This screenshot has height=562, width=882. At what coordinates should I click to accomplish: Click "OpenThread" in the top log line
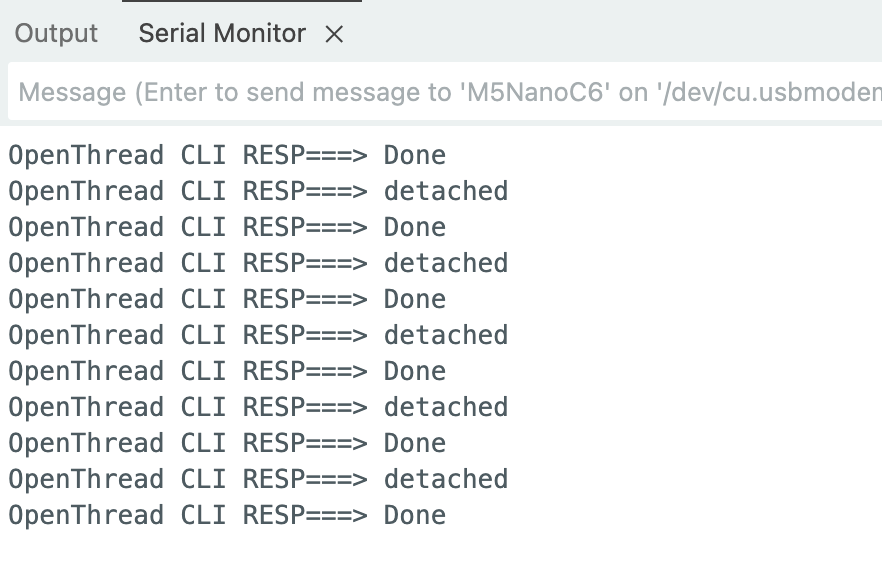click(86, 155)
